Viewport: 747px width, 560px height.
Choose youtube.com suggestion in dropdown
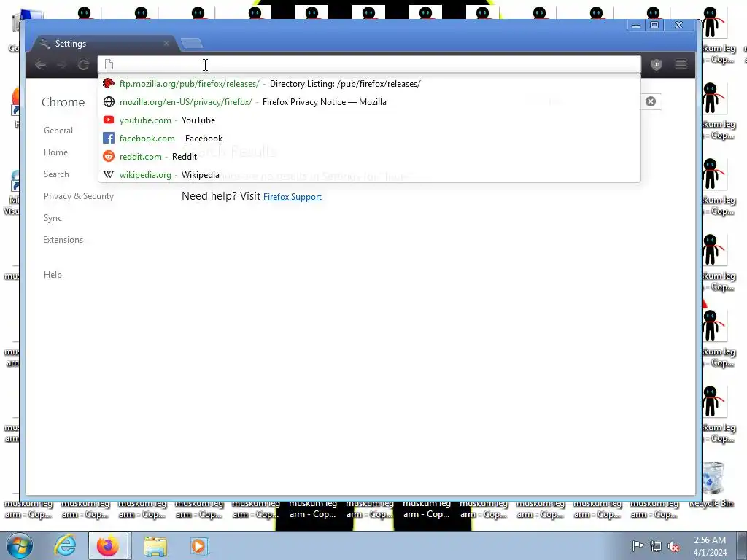click(x=369, y=120)
